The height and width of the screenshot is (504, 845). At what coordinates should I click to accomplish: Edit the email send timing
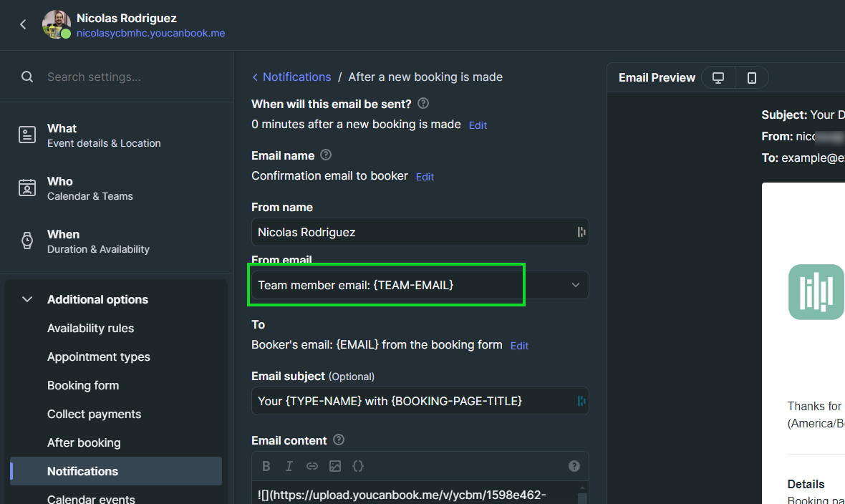(478, 125)
